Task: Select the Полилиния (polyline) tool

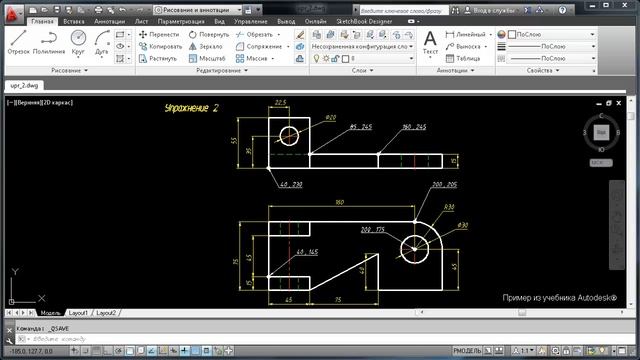Action: (x=49, y=42)
